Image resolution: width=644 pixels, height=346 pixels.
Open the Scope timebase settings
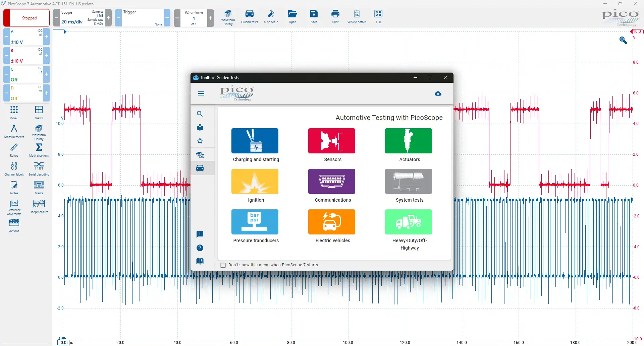click(82, 18)
